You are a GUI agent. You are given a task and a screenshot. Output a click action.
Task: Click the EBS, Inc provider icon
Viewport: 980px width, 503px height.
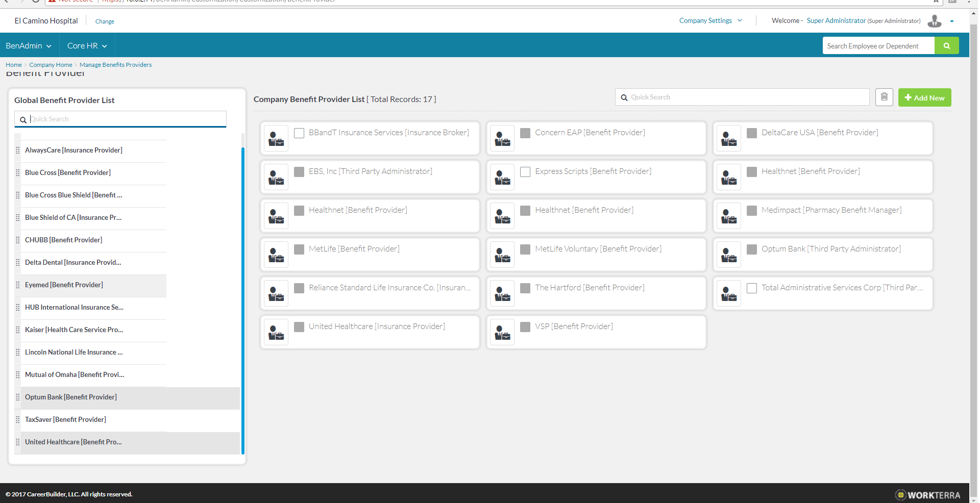coord(276,178)
